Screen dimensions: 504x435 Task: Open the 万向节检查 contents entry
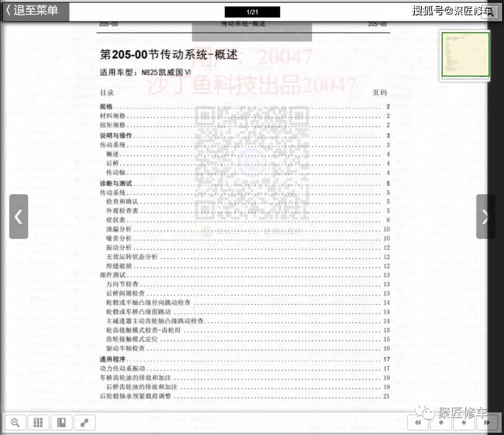point(248,284)
